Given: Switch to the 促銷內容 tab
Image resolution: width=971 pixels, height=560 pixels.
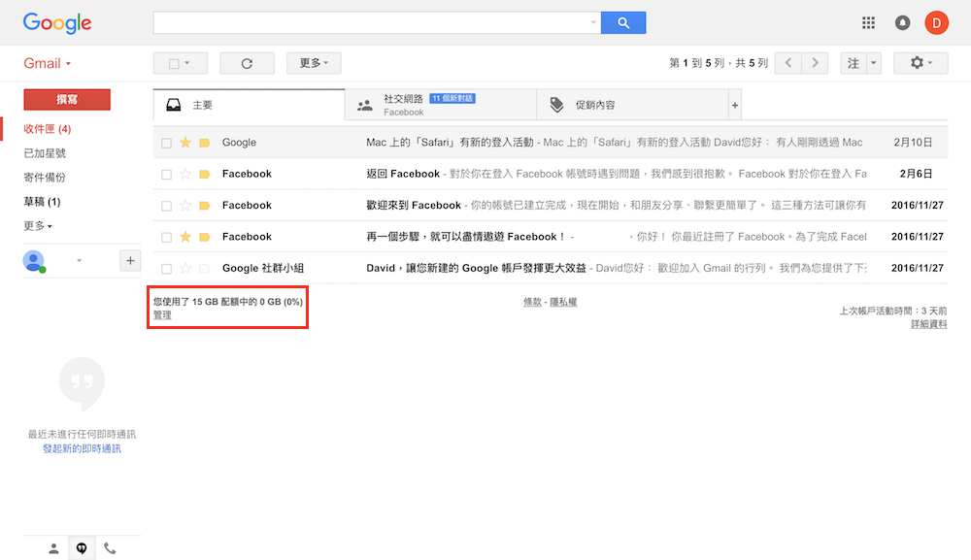Looking at the screenshot, I should tap(633, 105).
